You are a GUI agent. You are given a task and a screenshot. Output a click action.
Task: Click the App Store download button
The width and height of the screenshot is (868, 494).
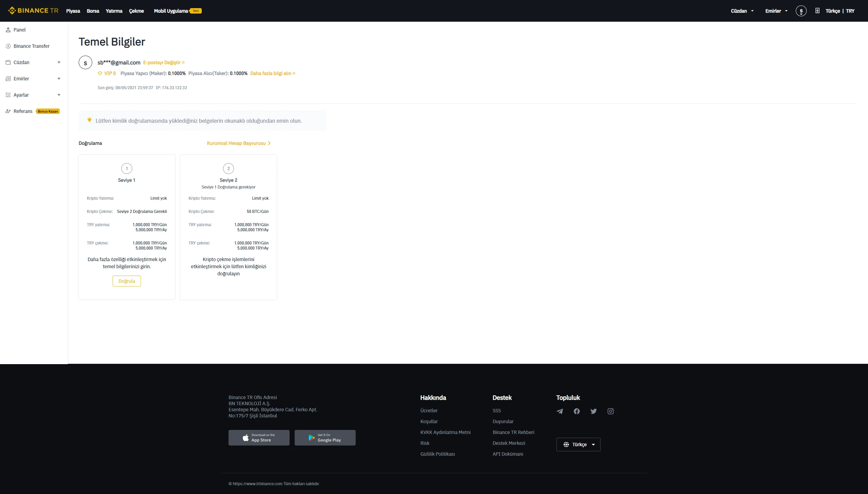[x=259, y=438]
